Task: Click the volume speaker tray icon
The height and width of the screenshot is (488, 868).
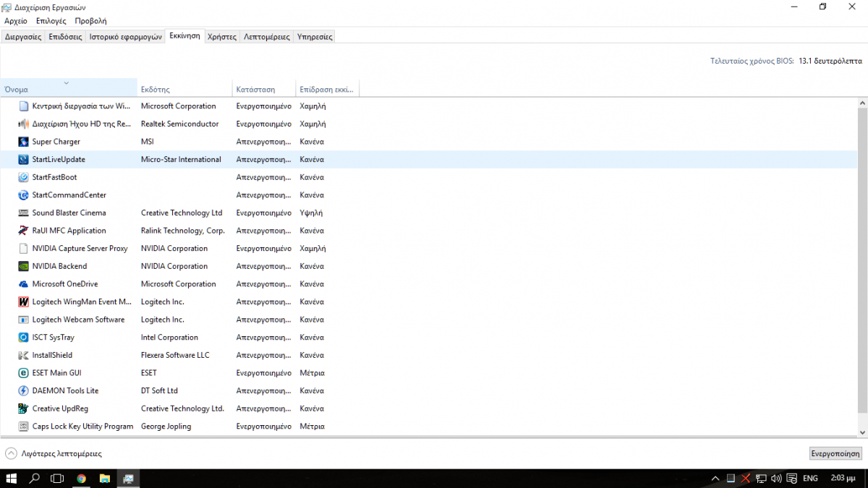Action: tap(776, 478)
